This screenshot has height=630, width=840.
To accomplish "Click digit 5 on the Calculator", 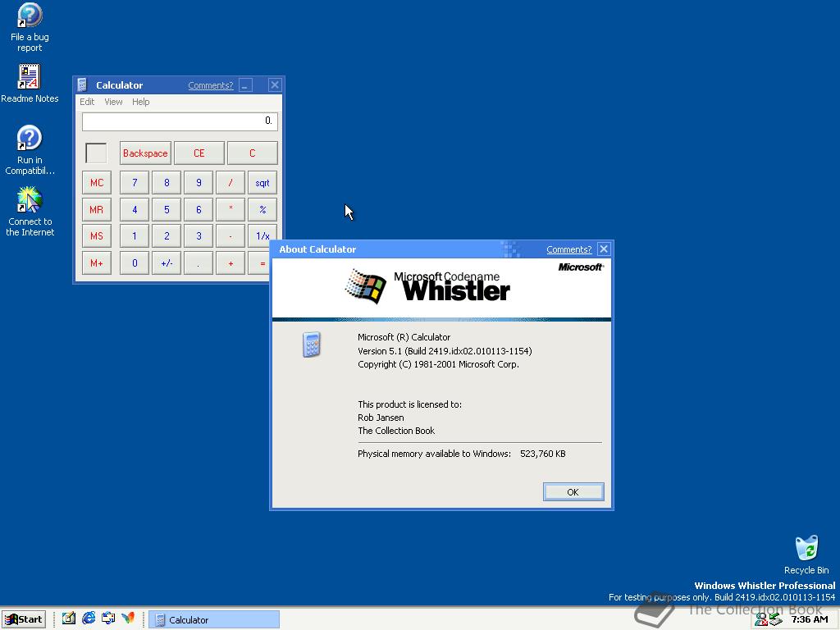I will tap(167, 209).
